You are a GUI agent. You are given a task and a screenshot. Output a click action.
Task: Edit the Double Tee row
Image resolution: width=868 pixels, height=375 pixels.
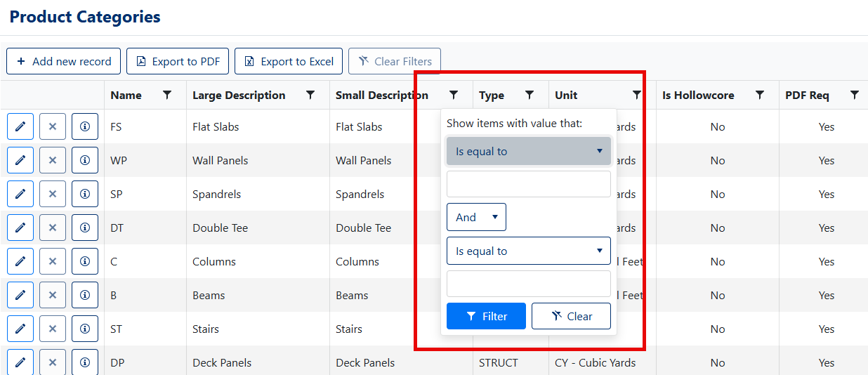click(x=20, y=228)
